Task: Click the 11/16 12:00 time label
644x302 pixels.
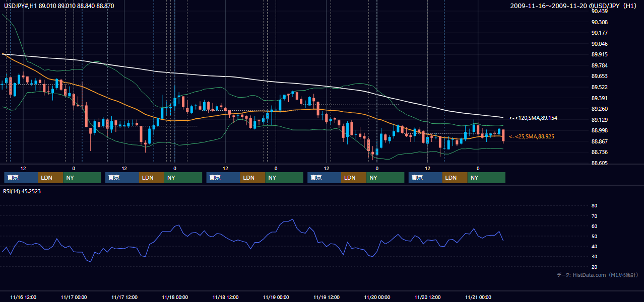Action: pyautogui.click(x=23, y=297)
